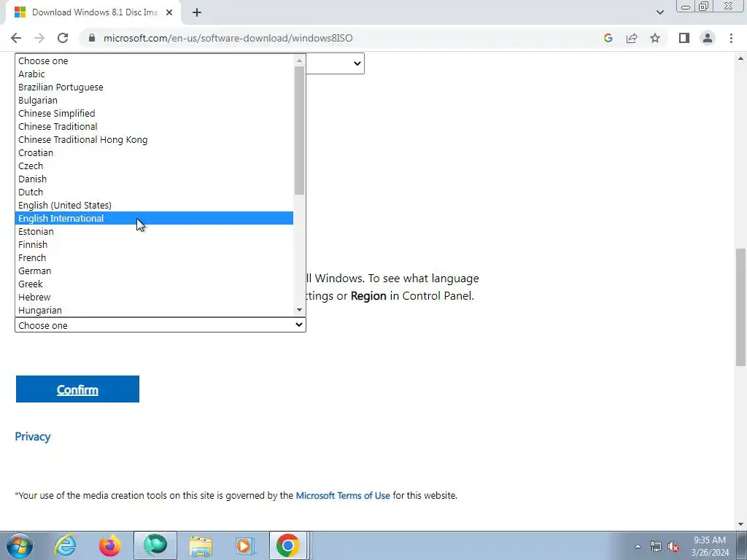Screen dimensions: 747x560
Task: Show hidden tray icons arrow
Action: [x=638, y=546]
